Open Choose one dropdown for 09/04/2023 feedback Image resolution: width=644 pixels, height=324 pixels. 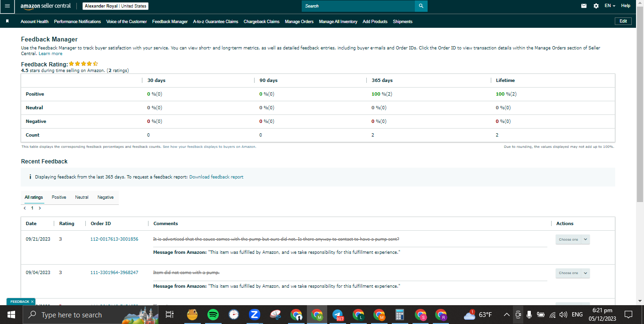point(572,273)
